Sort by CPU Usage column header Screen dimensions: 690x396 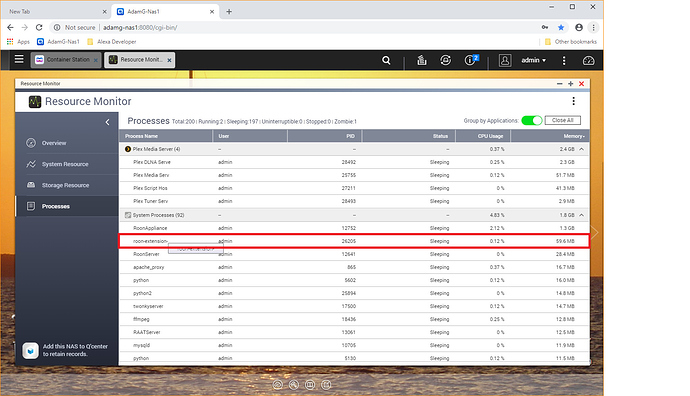tap(483, 136)
